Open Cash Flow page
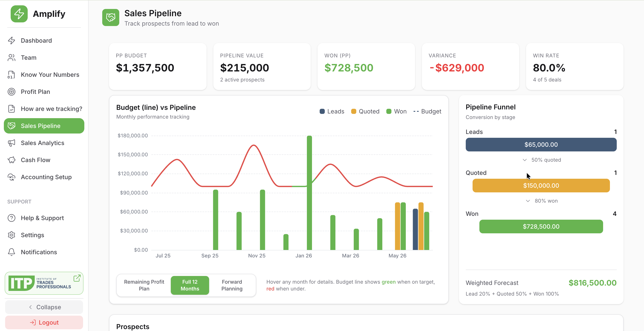 44,160
